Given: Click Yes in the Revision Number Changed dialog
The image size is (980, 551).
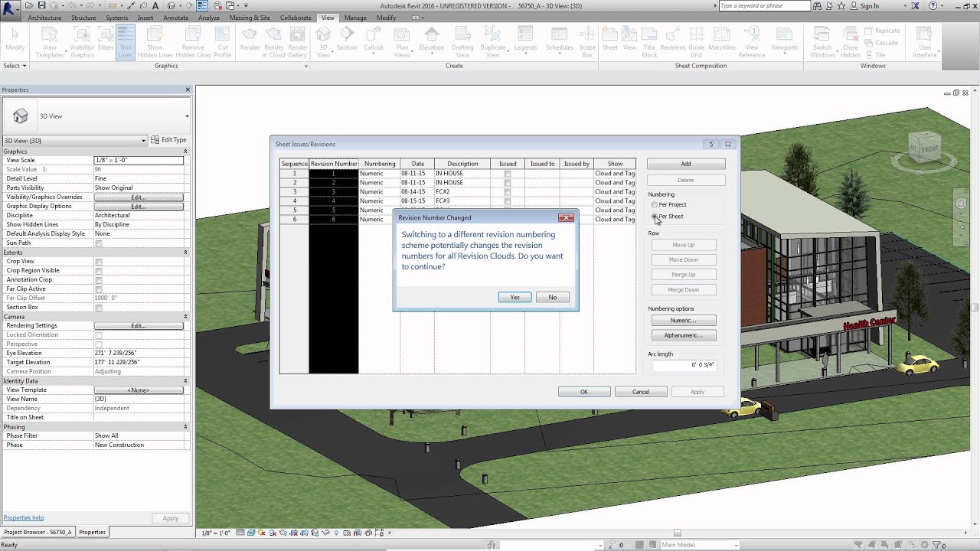Looking at the screenshot, I should tap(514, 297).
